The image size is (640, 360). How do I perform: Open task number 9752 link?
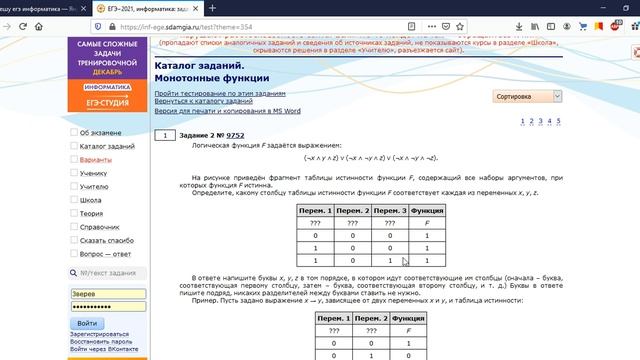pyautogui.click(x=235, y=135)
